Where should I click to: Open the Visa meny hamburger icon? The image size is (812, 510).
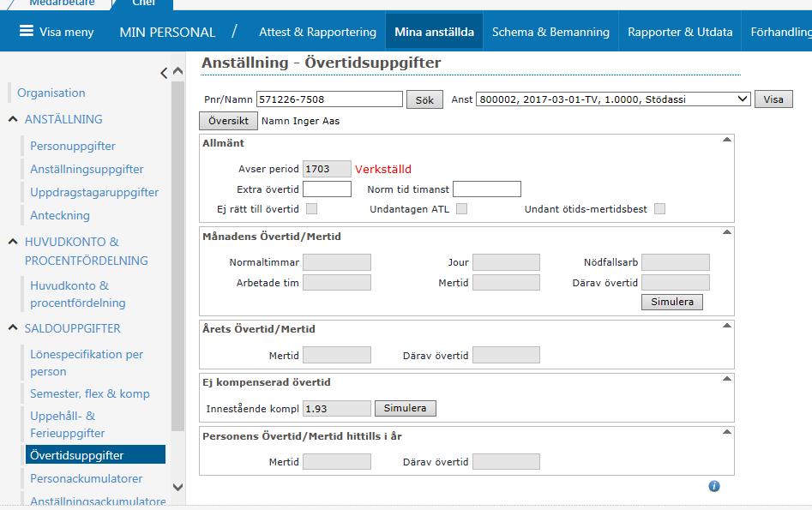pyautogui.click(x=27, y=31)
